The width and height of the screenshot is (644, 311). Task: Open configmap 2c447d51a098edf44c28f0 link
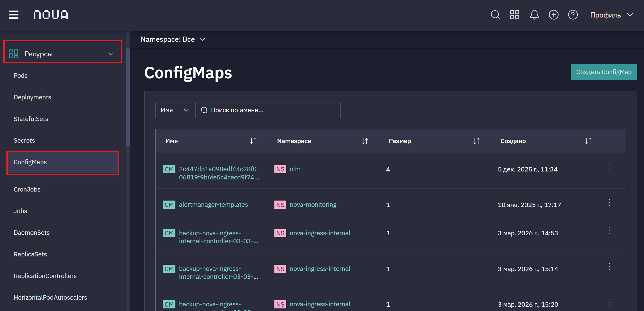(219, 173)
